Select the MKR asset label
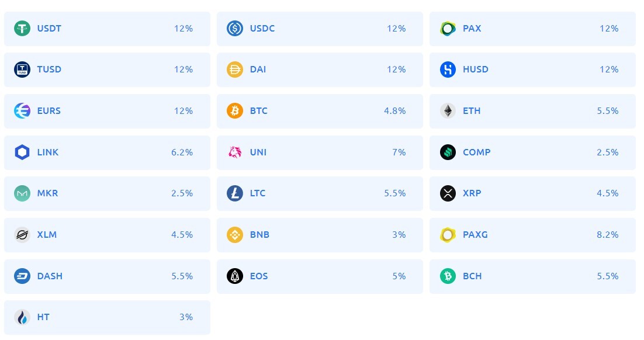Image resolution: width=644 pixels, height=340 pixels. (48, 193)
